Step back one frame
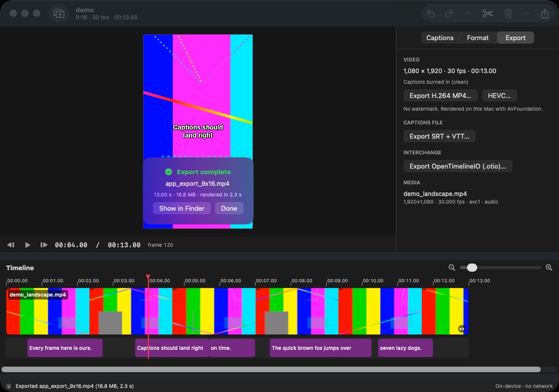 11,245
